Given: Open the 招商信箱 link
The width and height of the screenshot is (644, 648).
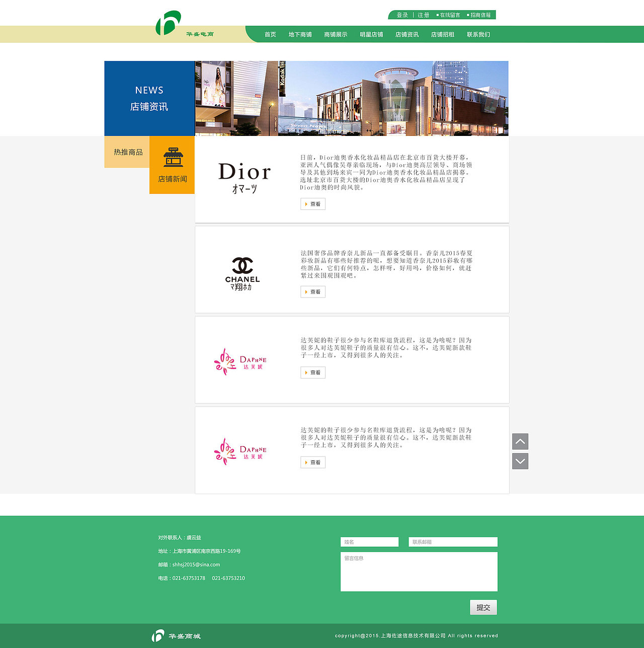Looking at the screenshot, I should point(479,15).
